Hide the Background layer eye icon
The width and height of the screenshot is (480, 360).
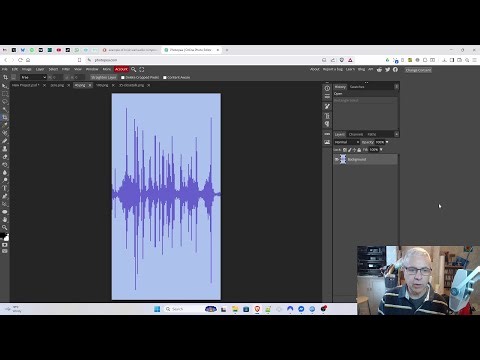(337, 159)
